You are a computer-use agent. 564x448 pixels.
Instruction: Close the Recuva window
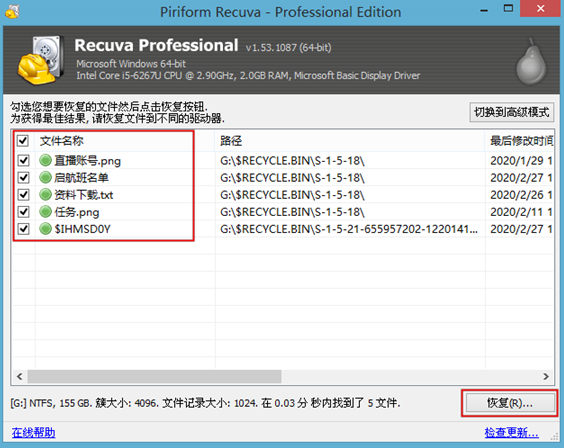[x=541, y=8]
